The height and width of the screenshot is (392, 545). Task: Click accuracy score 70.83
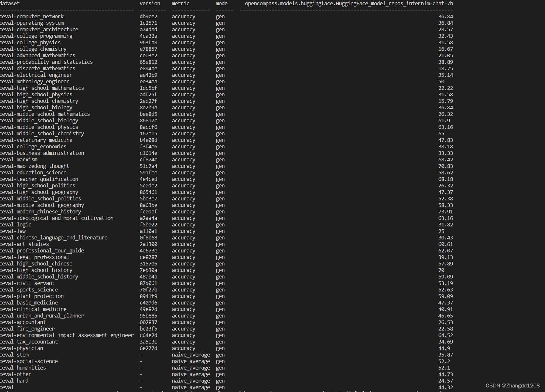pyautogui.click(x=445, y=166)
